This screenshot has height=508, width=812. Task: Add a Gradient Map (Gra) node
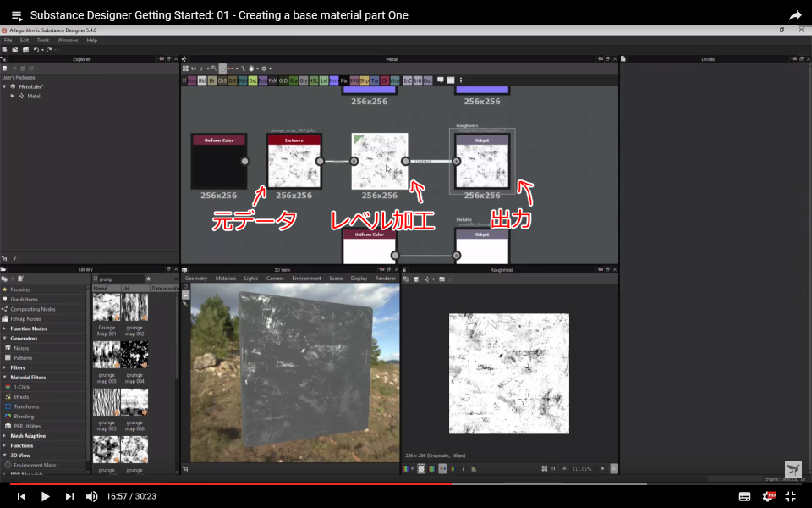[x=294, y=80]
